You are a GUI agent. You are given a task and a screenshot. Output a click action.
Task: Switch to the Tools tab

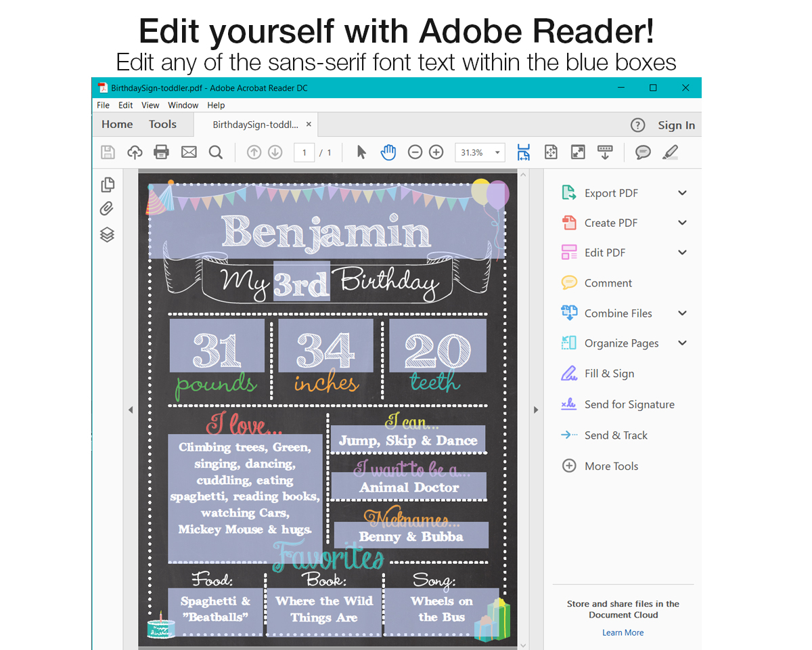tap(162, 125)
